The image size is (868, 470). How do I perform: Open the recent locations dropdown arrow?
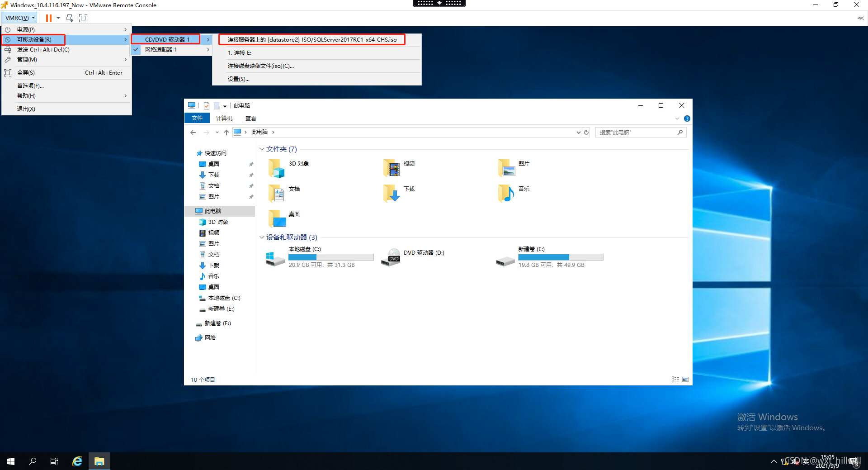tap(217, 133)
